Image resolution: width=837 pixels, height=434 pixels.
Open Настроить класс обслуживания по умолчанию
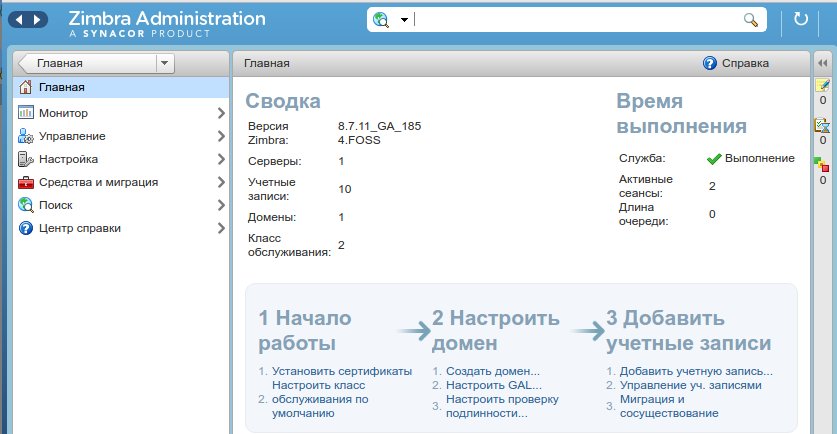(320, 399)
